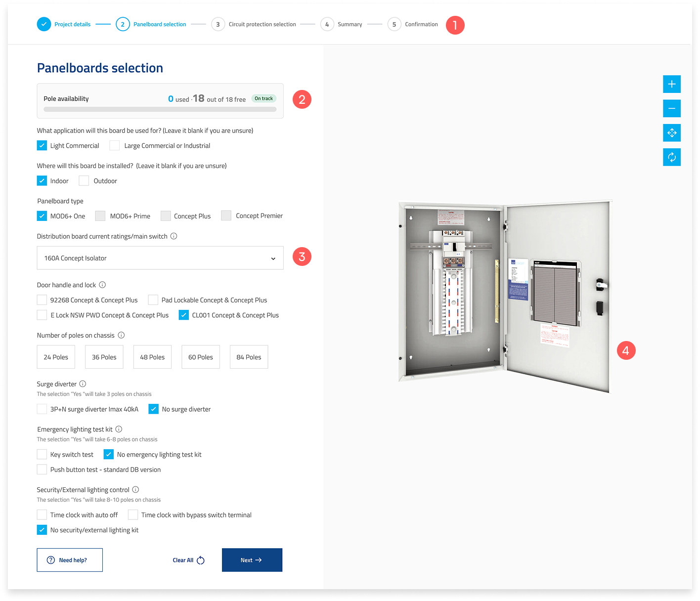Select MOD6+ Prime panelboard type

pos(100,215)
